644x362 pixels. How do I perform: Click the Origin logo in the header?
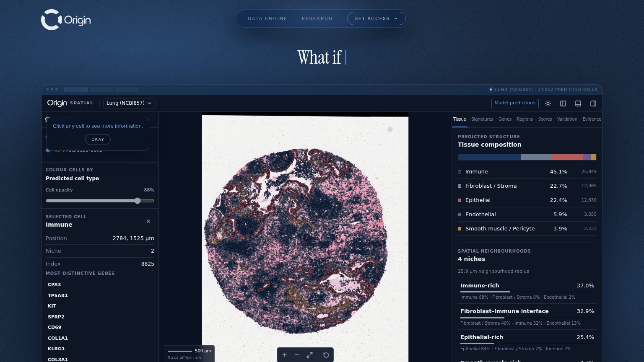[66, 20]
